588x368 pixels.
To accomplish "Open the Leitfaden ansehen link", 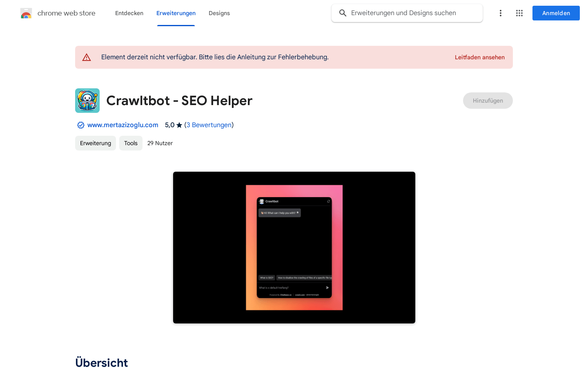I will coord(480,57).
